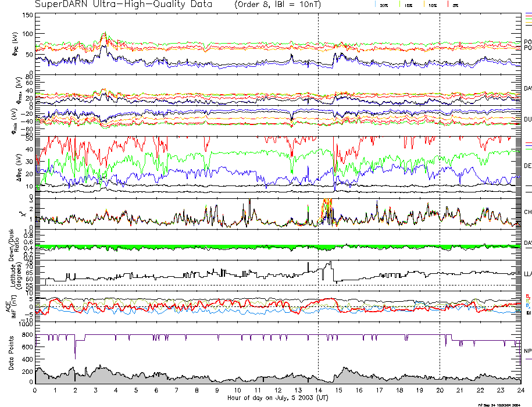Click hour '12' on the time axis
Image resolution: width=532 pixels, height=407 pixels.
click(x=278, y=390)
